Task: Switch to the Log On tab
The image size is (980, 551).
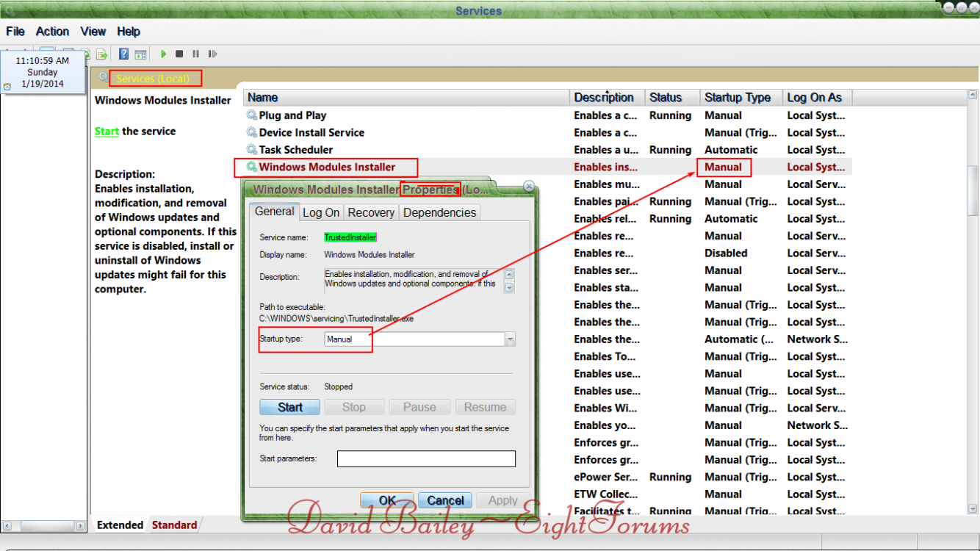Action: (321, 212)
